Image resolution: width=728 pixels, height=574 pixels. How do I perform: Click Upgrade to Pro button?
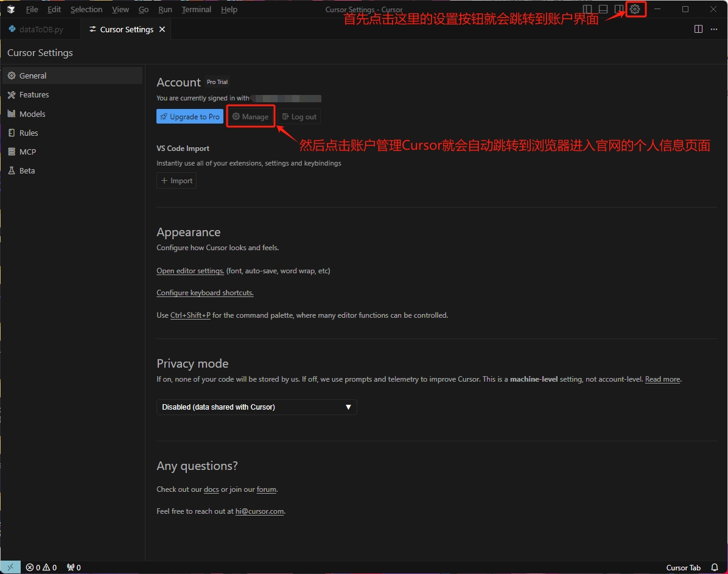[x=190, y=116]
